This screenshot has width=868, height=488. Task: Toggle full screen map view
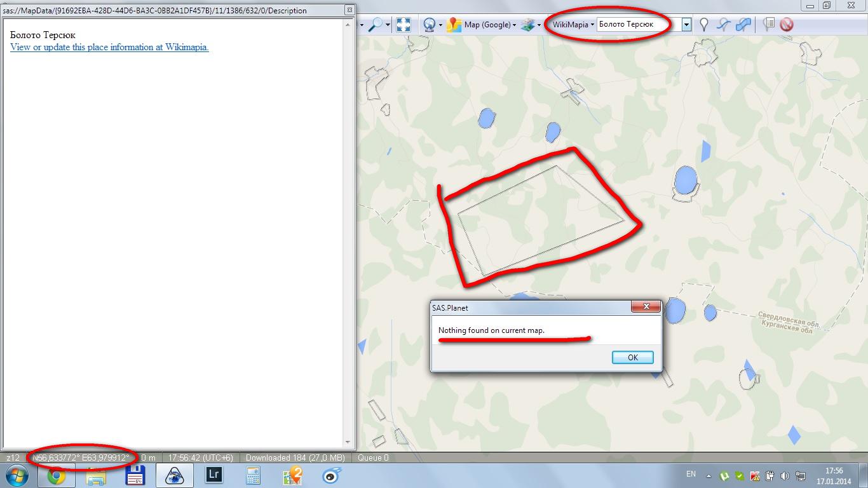click(403, 25)
